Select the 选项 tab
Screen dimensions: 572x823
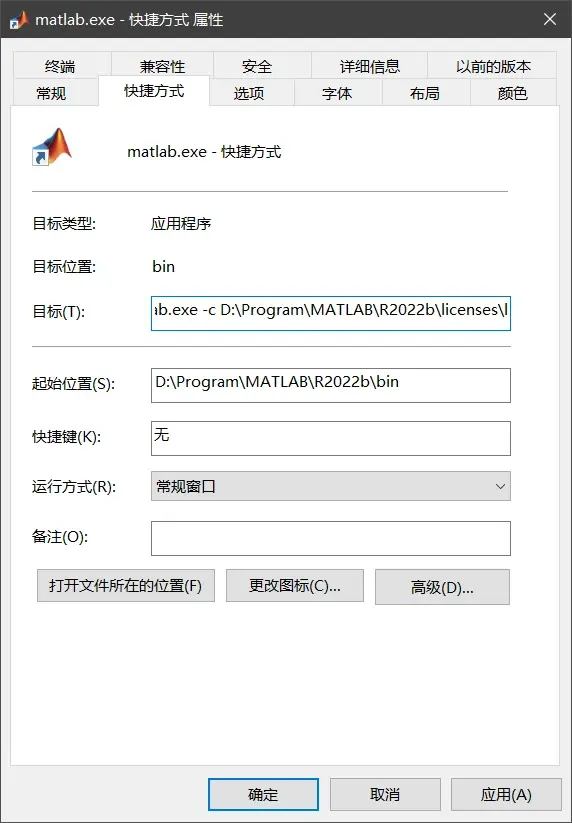click(x=249, y=93)
